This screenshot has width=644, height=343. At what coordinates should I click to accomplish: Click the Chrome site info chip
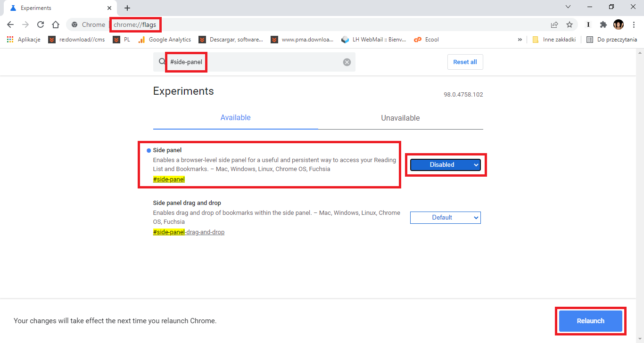88,24
